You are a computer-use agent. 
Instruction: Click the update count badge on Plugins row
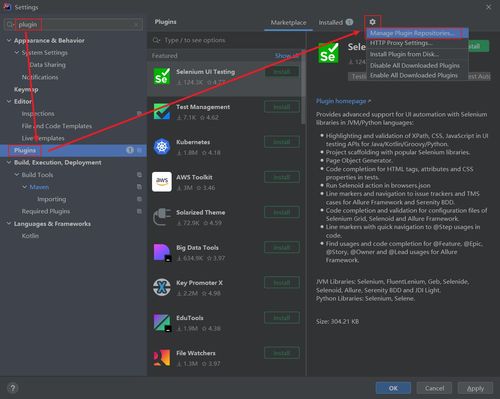(x=130, y=150)
